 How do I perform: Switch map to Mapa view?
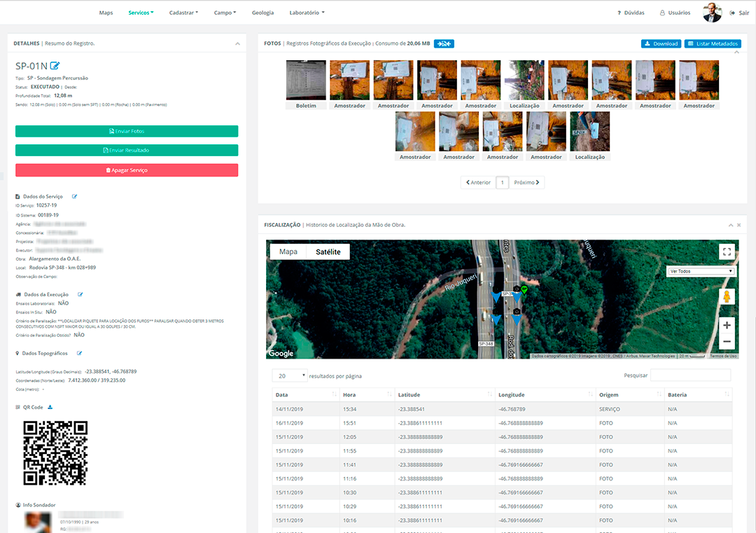click(x=288, y=251)
